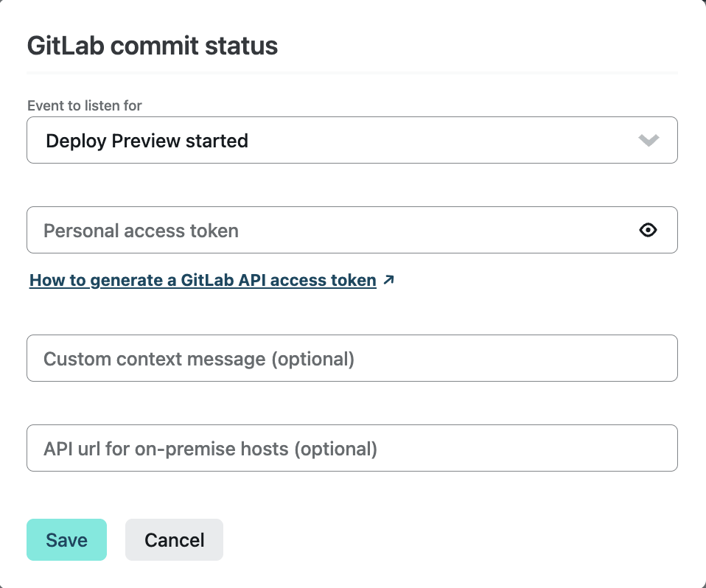Click the 'GitLab commit status' heading
The image size is (706, 588).
[153, 46]
